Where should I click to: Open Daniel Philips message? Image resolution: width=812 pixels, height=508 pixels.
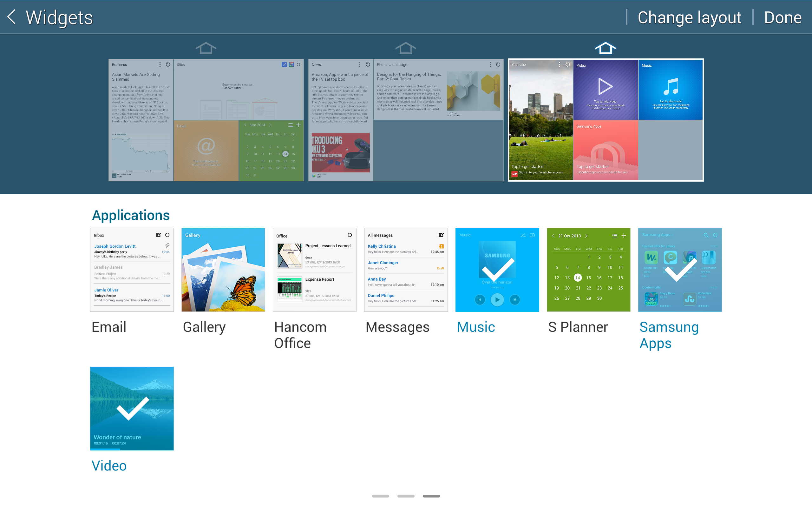coord(406,298)
